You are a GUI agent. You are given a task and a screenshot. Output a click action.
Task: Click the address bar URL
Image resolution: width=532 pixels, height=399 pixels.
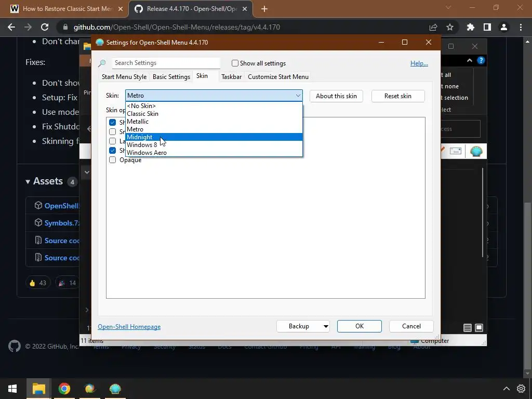click(x=177, y=27)
